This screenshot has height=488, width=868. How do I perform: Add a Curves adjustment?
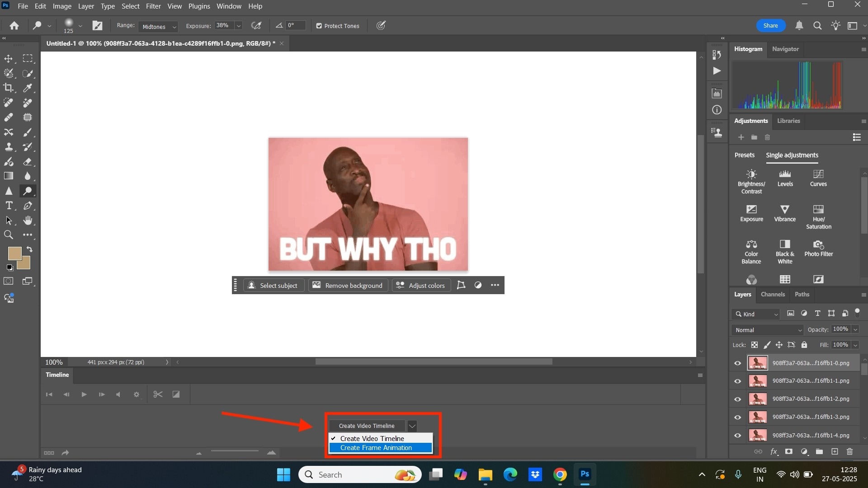[x=818, y=178]
